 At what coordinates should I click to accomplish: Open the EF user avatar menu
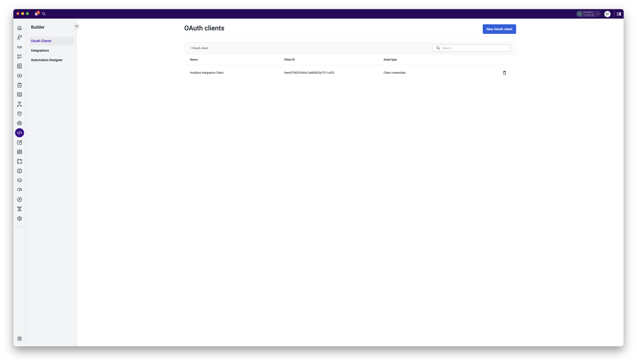pos(607,14)
